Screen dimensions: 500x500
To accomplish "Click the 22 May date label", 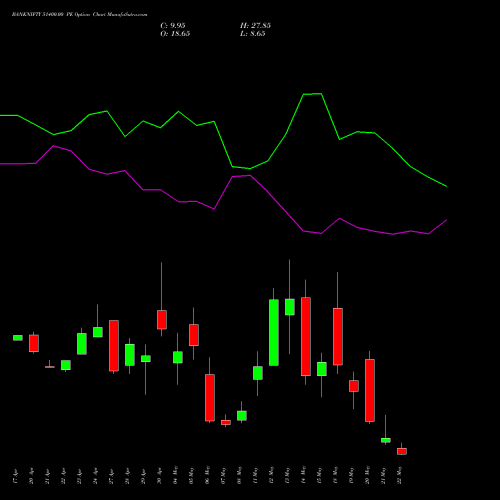I will (x=399, y=475).
